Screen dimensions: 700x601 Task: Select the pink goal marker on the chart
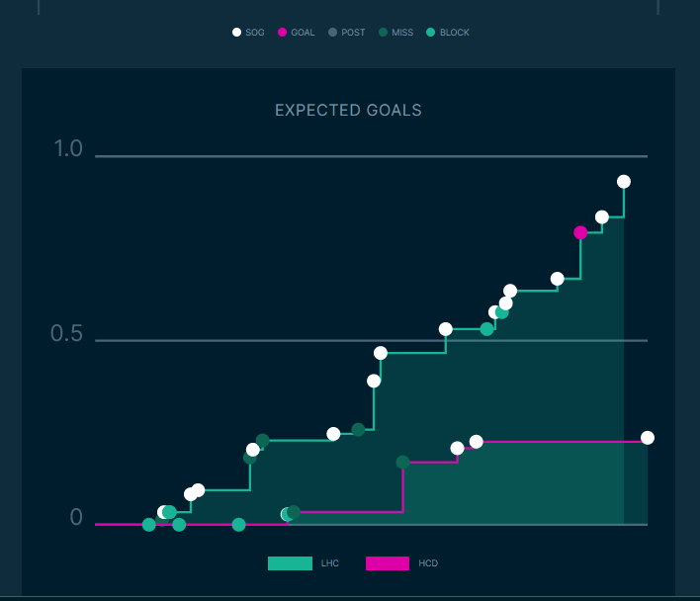tap(580, 232)
